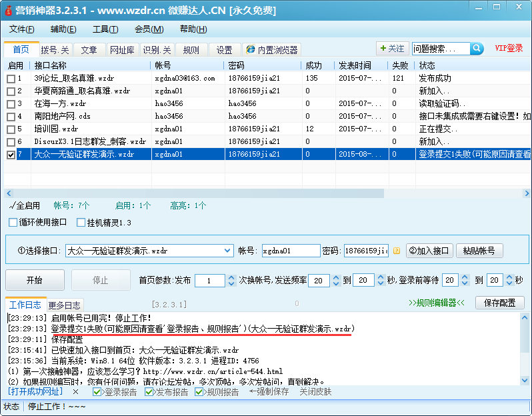Increase the 发布 count stepper
This screenshot has height=416, width=532.
(x=231, y=277)
